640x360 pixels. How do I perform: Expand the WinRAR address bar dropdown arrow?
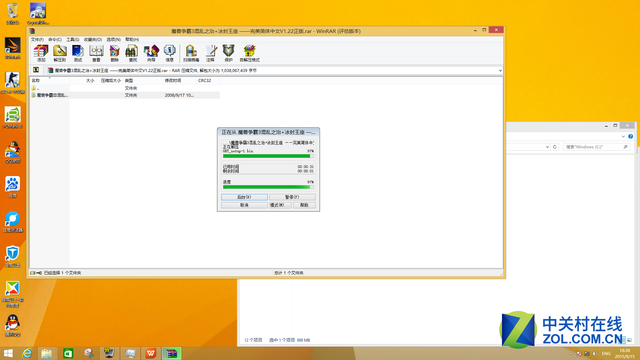click(x=500, y=71)
